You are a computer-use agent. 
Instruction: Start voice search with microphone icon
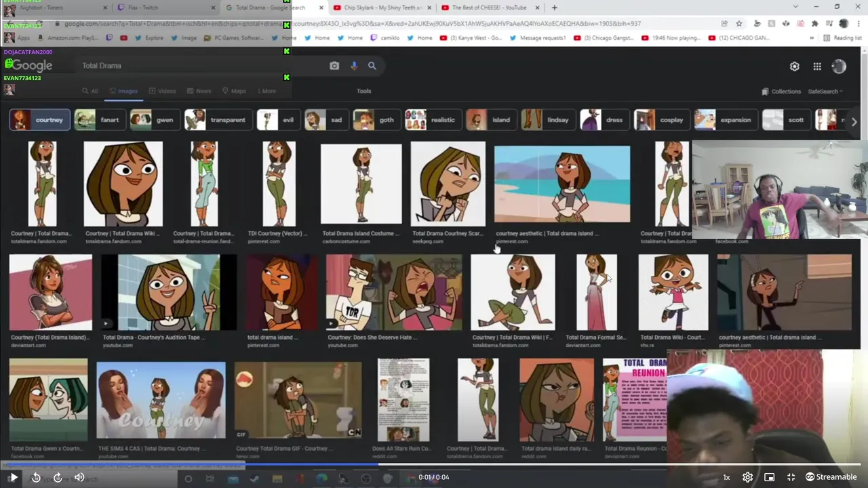[x=354, y=66]
